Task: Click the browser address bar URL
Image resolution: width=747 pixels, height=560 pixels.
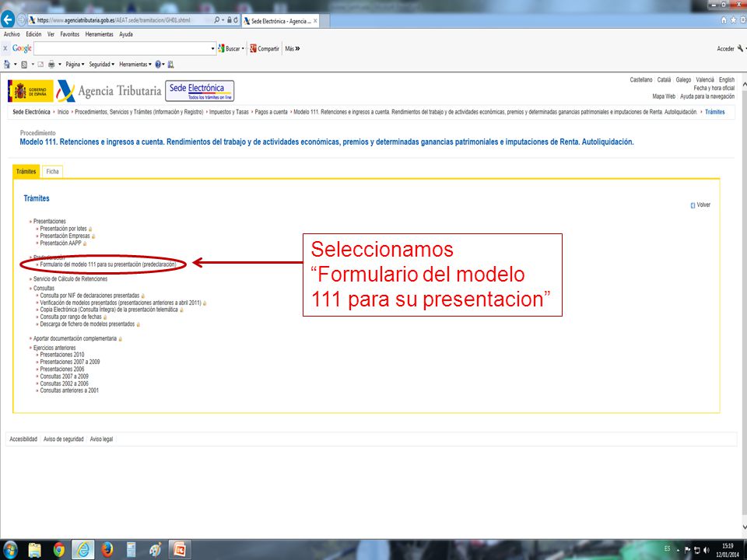Action: pos(114,20)
